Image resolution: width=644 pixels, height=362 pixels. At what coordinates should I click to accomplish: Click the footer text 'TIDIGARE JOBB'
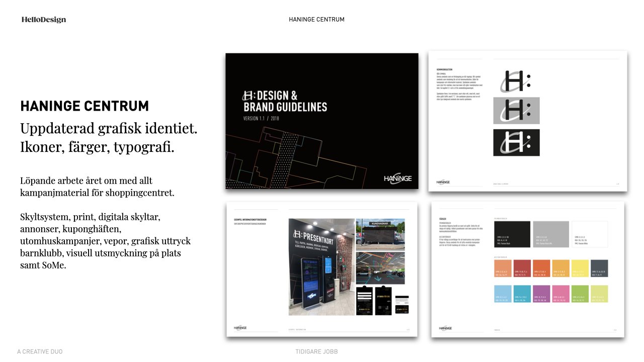coord(316,351)
